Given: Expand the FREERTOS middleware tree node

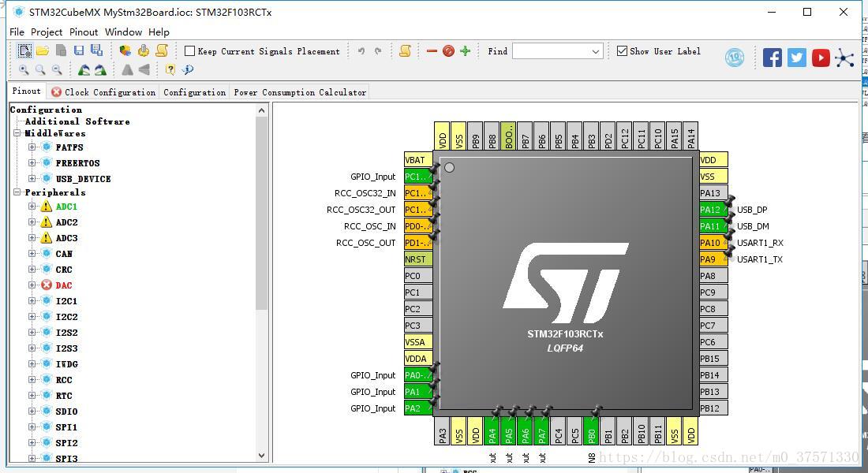Looking at the screenshot, I should click(32, 163).
